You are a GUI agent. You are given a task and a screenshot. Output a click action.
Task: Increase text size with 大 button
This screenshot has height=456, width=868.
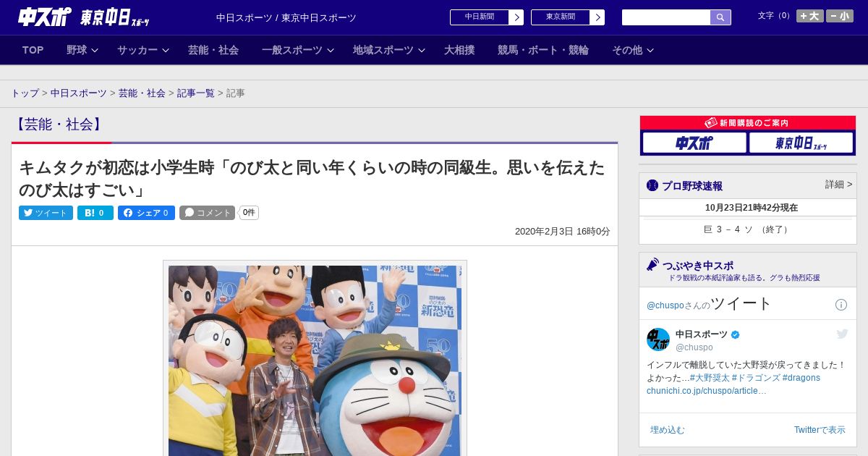click(x=810, y=16)
